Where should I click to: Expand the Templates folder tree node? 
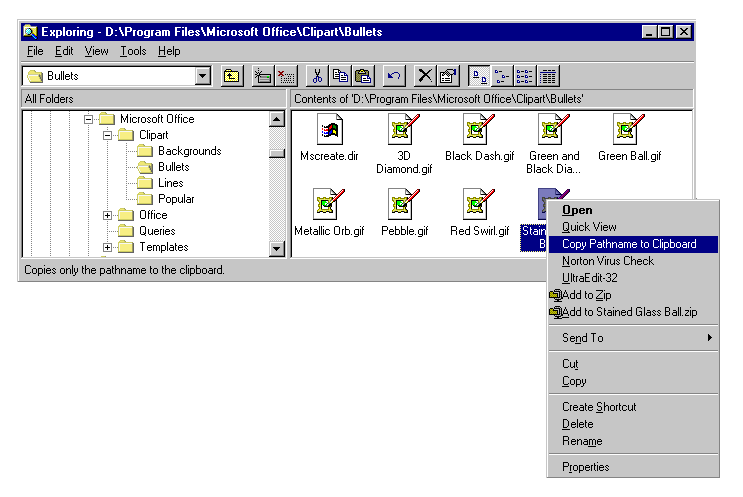point(107,247)
